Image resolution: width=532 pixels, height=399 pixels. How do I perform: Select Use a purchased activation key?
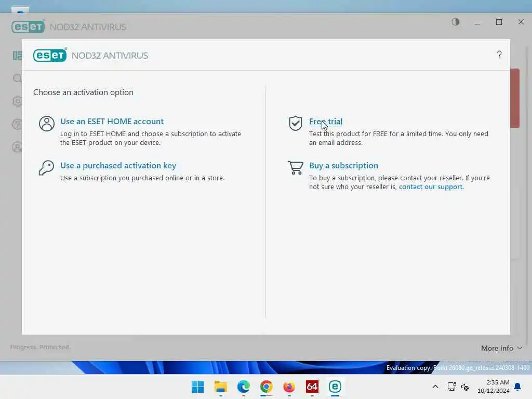tap(118, 166)
